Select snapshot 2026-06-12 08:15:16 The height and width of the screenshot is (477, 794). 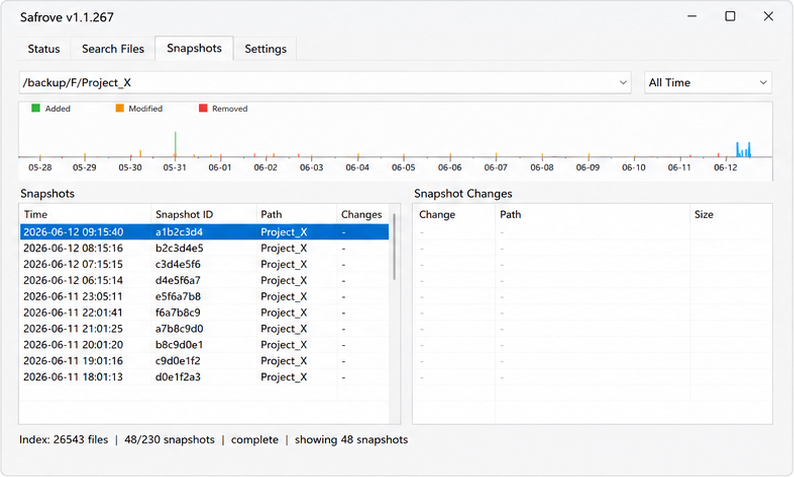click(205, 248)
